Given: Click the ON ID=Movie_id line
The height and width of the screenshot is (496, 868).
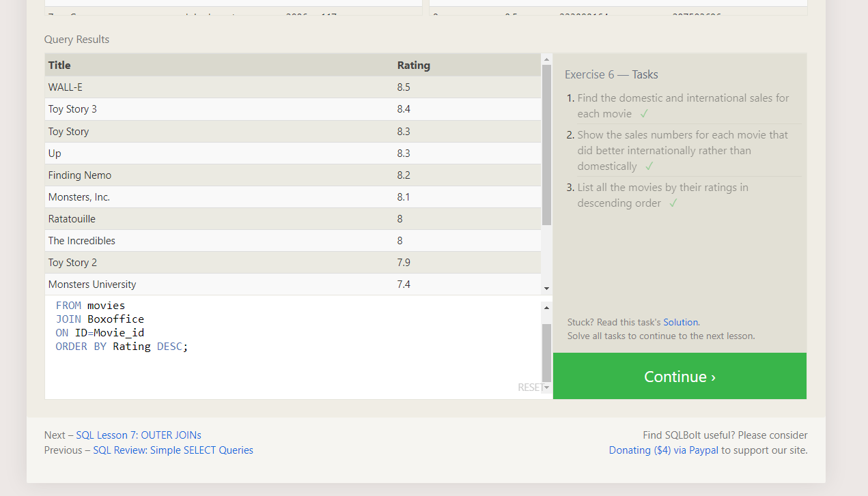Looking at the screenshot, I should click(100, 333).
